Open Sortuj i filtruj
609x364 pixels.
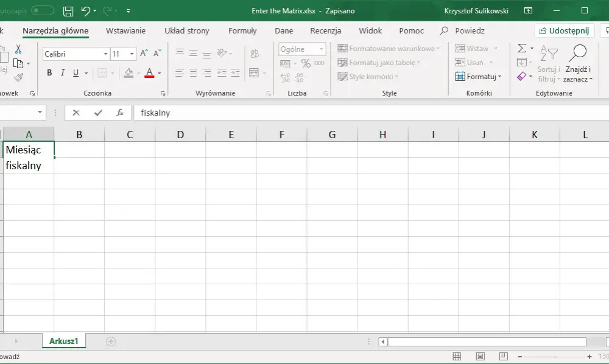point(549,63)
